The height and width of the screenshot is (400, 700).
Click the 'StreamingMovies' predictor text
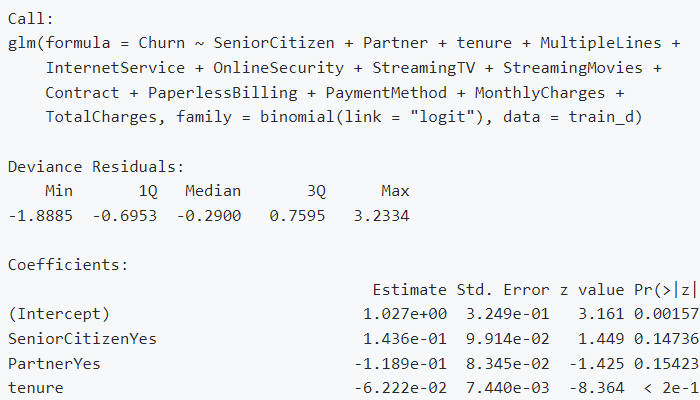pyautogui.click(x=573, y=68)
